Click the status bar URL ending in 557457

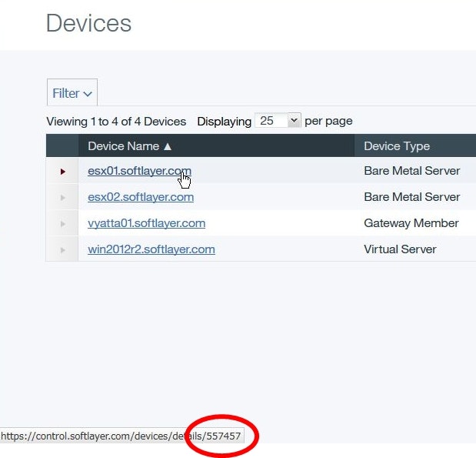click(x=121, y=436)
